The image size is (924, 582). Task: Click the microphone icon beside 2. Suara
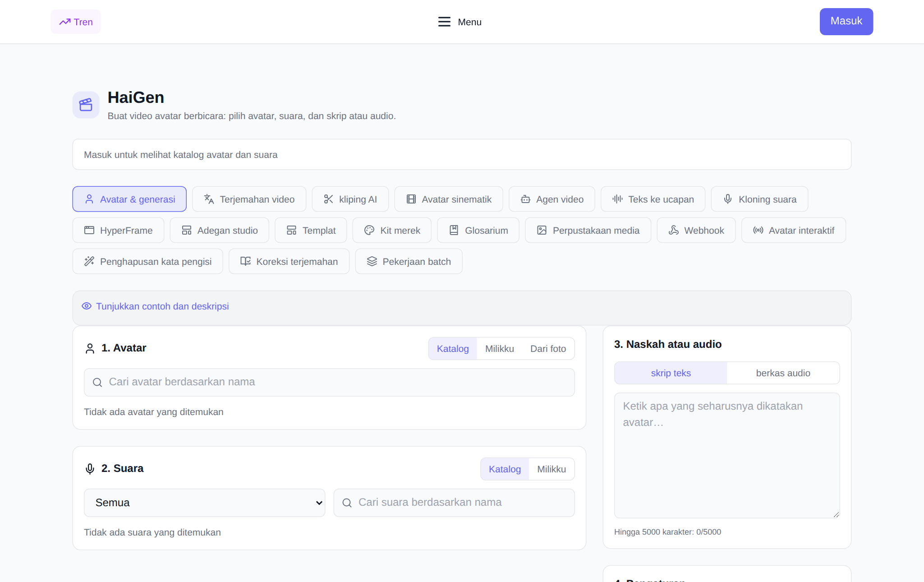click(90, 469)
